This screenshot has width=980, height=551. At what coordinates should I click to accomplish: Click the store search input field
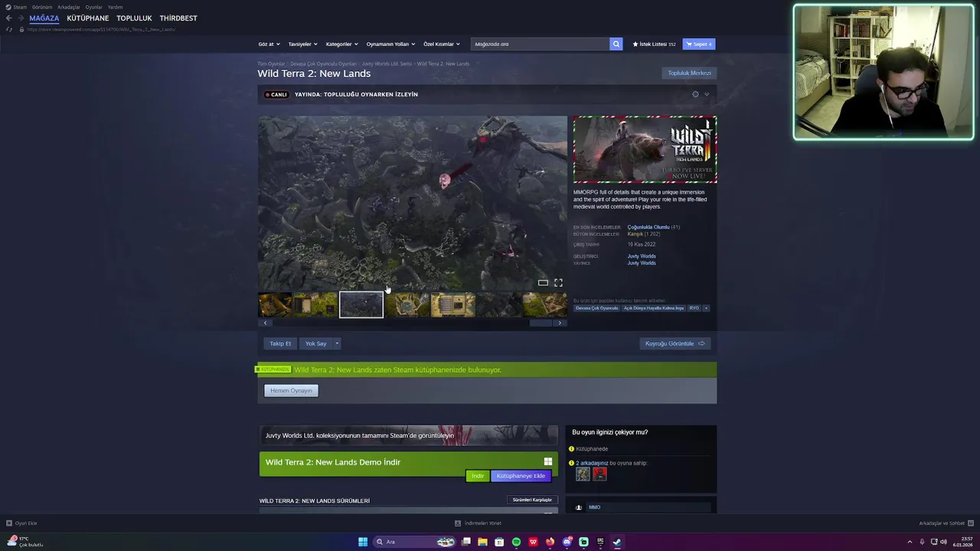tap(540, 44)
